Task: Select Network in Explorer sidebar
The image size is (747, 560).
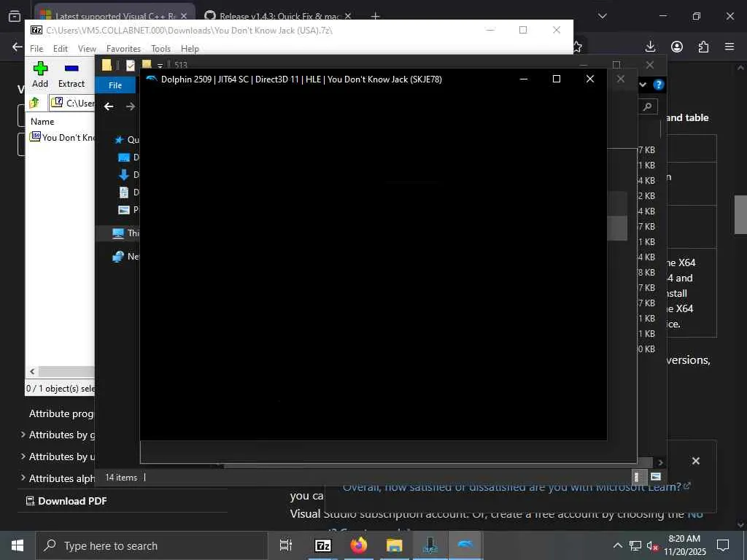Action: pyautogui.click(x=125, y=256)
